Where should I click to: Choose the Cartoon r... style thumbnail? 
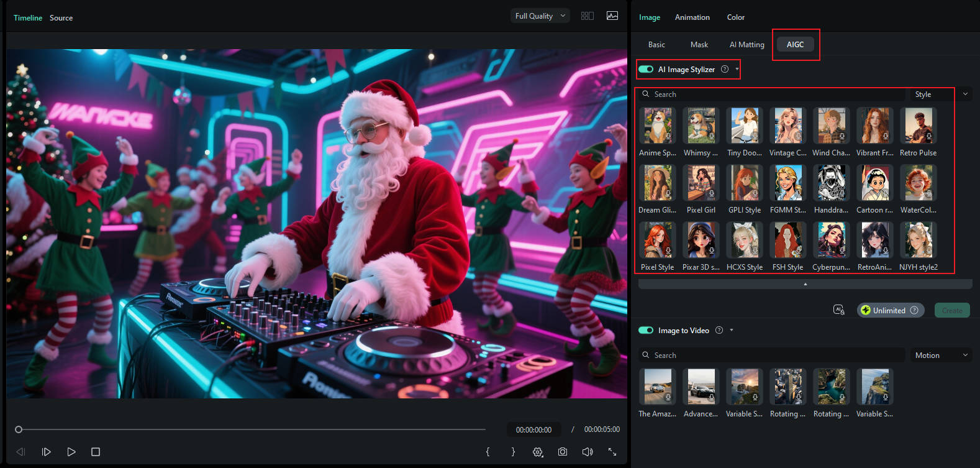click(875, 183)
